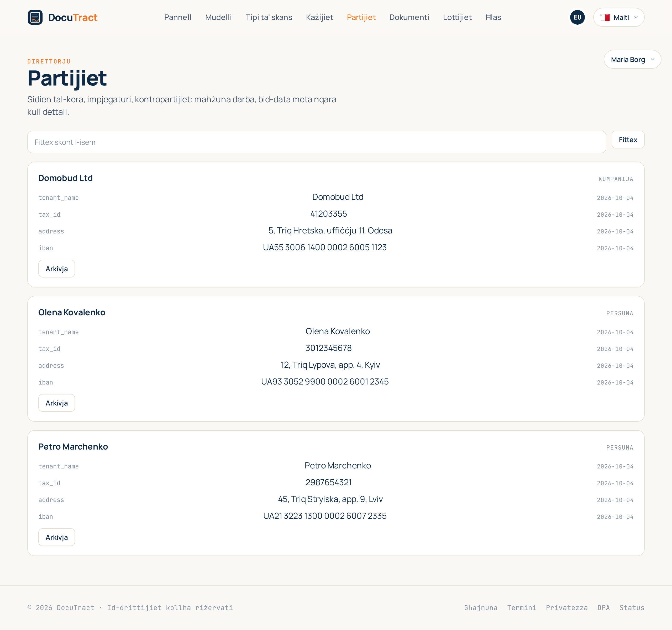Click the DocuTract logo icon
This screenshot has height=630, width=672.
click(35, 17)
